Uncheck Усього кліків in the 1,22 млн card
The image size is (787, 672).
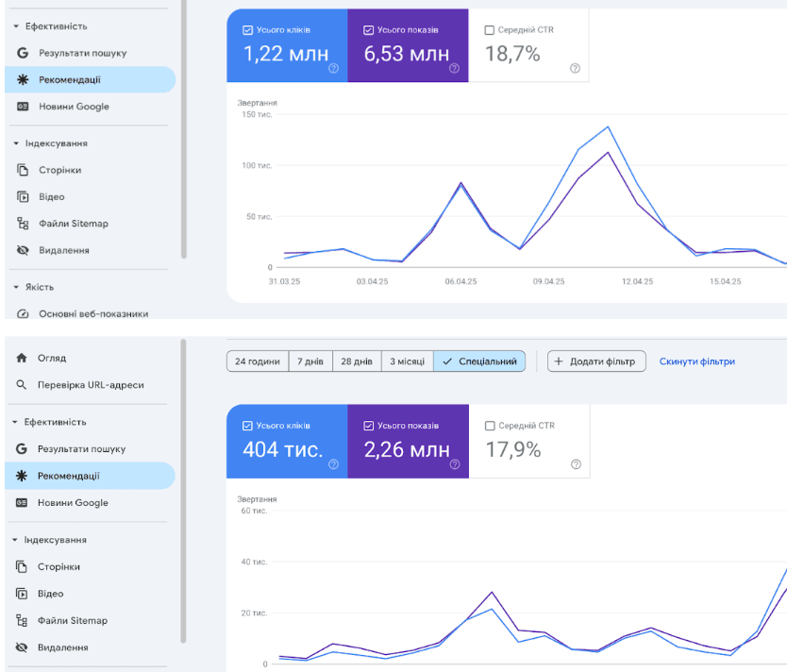[x=247, y=30]
